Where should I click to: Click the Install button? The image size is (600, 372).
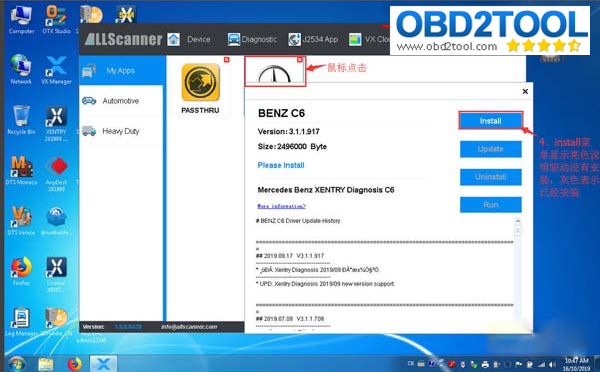coord(491,121)
